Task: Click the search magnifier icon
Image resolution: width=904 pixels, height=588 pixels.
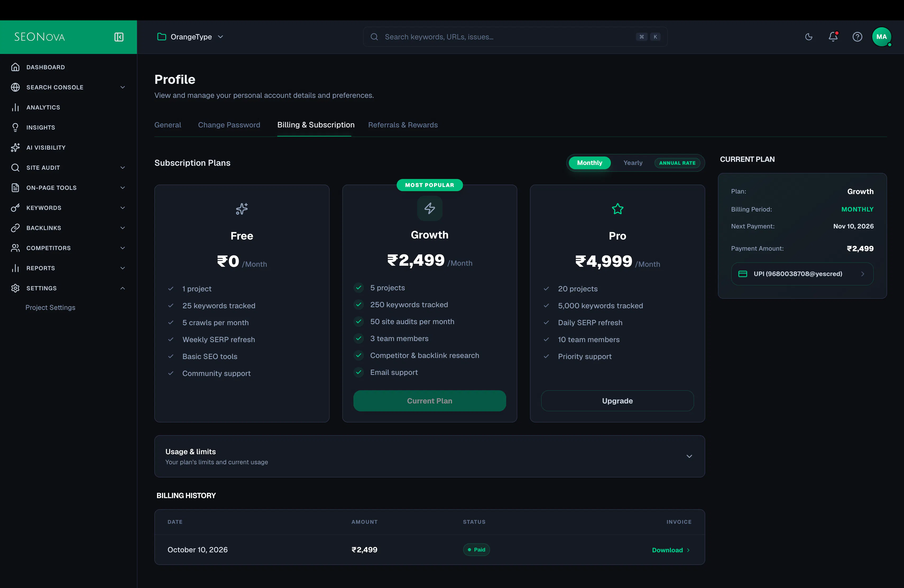Action: 374,37
